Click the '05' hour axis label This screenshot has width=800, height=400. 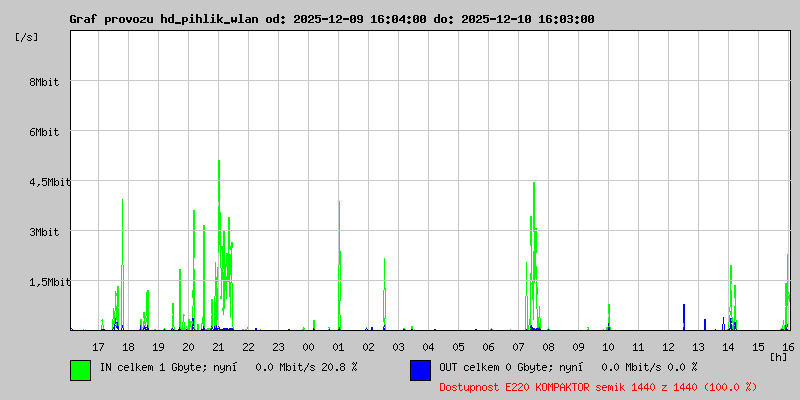tap(458, 347)
